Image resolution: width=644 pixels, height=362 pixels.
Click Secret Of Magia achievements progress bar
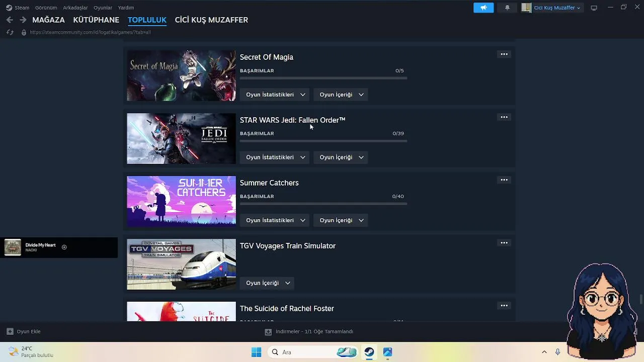pyautogui.click(x=324, y=78)
